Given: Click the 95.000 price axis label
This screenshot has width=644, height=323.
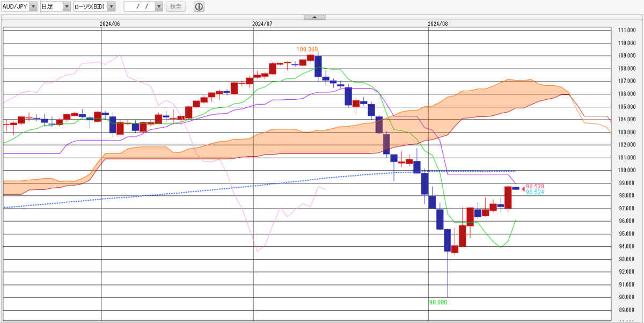Looking at the screenshot, I should pos(627,234).
